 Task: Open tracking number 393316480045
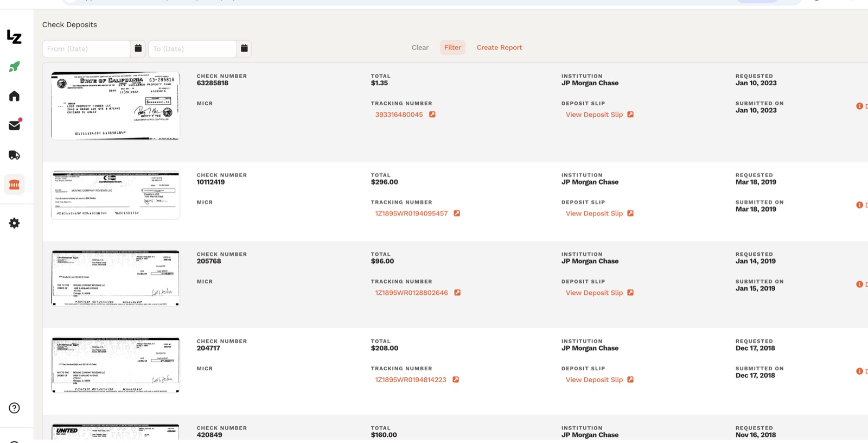coord(399,115)
